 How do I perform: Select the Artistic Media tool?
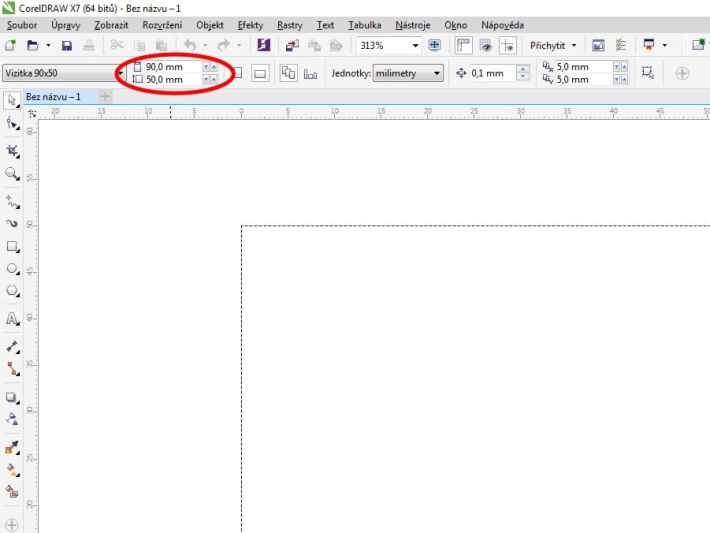pyautogui.click(x=12, y=223)
